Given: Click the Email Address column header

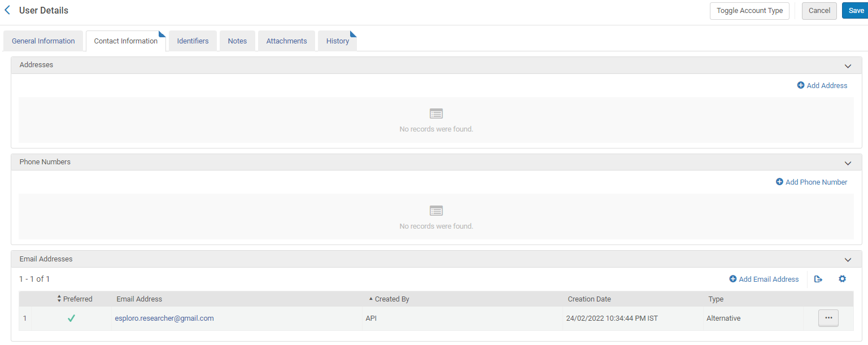Looking at the screenshot, I should 139,299.
